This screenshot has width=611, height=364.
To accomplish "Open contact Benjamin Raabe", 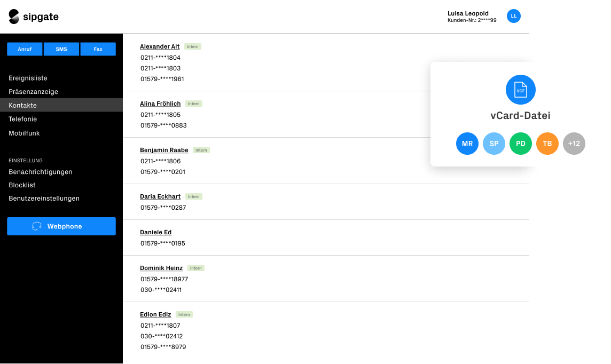I will (x=164, y=150).
